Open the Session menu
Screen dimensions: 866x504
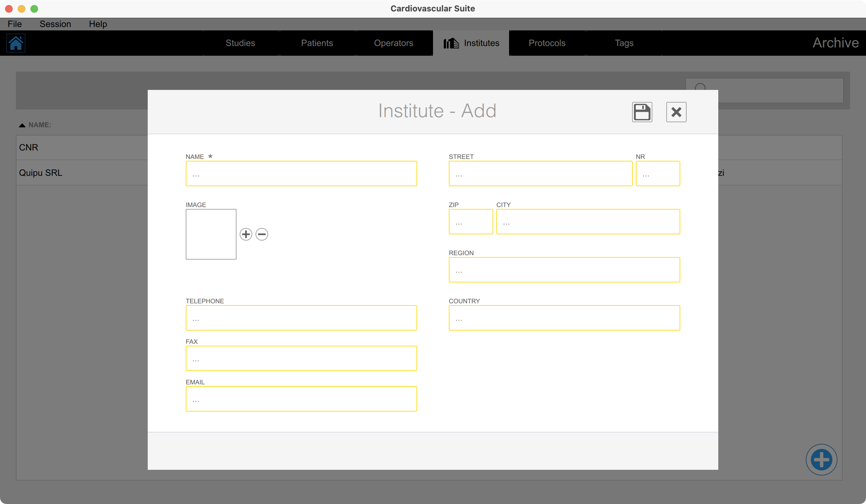[55, 24]
